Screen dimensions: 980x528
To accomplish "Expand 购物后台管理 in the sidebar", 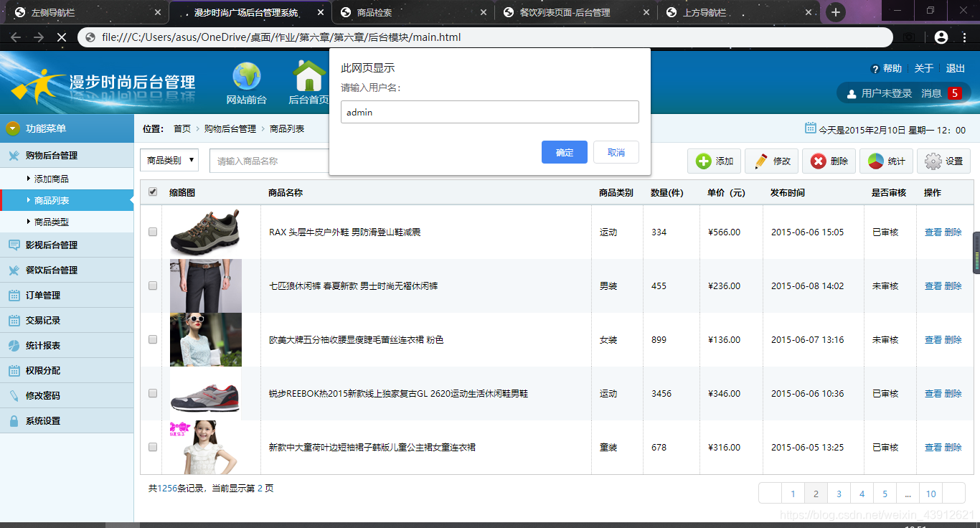I will pyautogui.click(x=67, y=155).
